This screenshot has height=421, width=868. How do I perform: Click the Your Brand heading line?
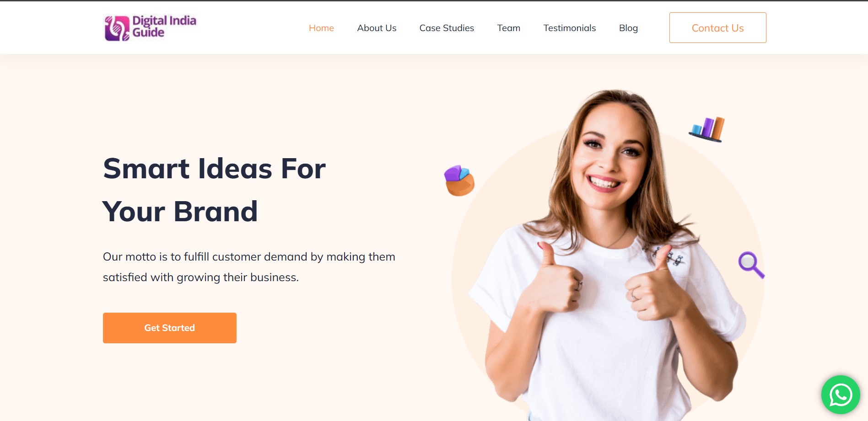click(x=180, y=211)
